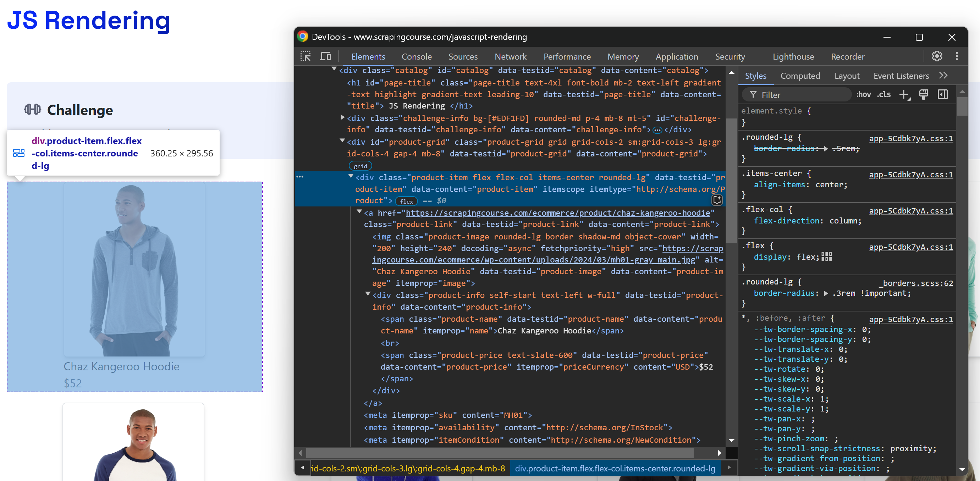Open app-5Cdbk7yA.css from rounded-lg rule
Image resolution: width=980 pixels, height=481 pixels.
coord(911,138)
